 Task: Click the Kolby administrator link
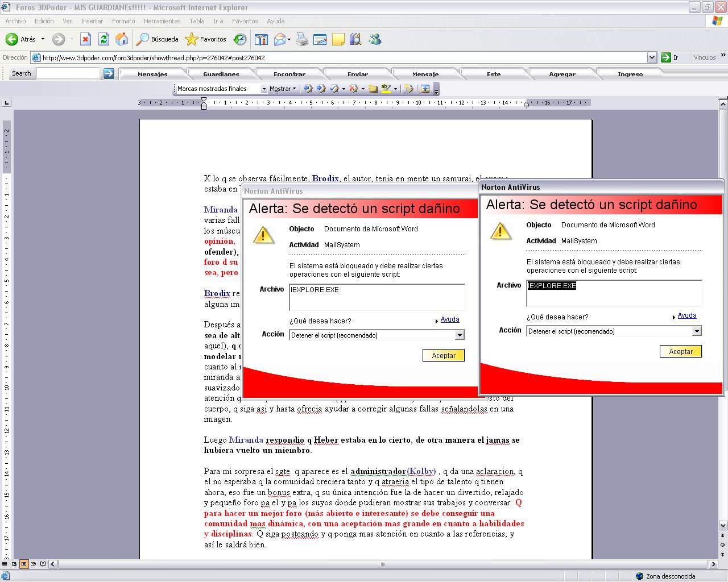pyautogui.click(x=421, y=471)
